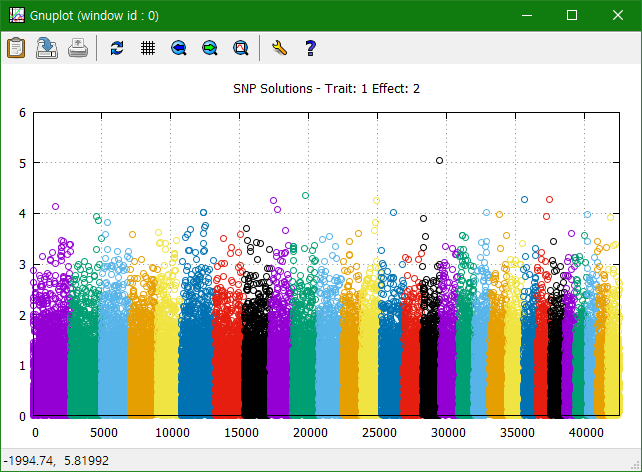This screenshot has height=472, width=642.
Task: Click the window title 'Gnuplot (window id : 0)'
Action: point(94,16)
